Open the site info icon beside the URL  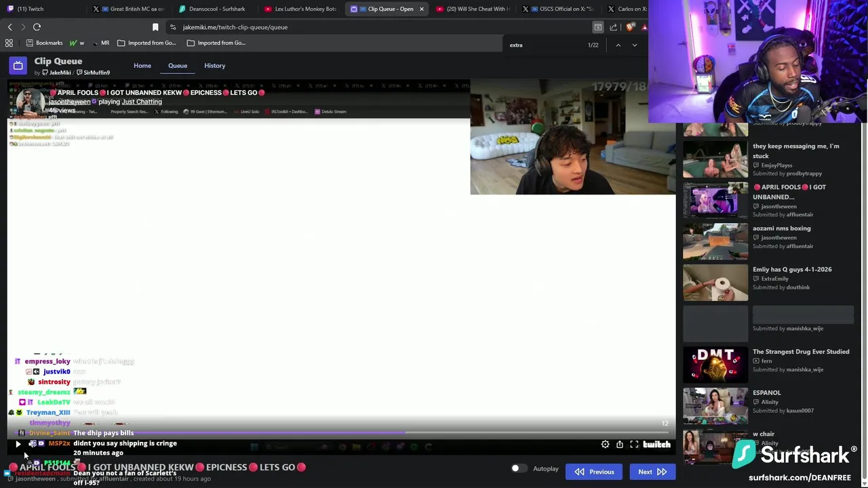[x=173, y=27]
